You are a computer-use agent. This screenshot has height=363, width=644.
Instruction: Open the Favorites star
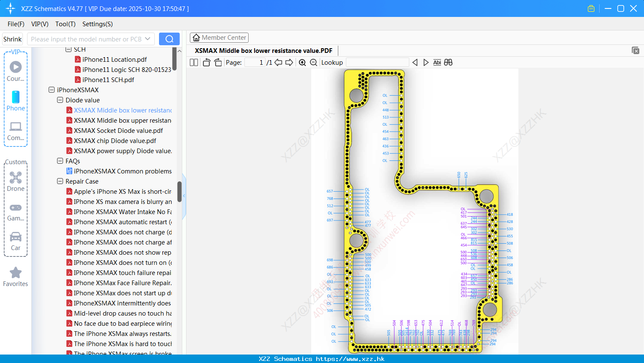click(16, 277)
